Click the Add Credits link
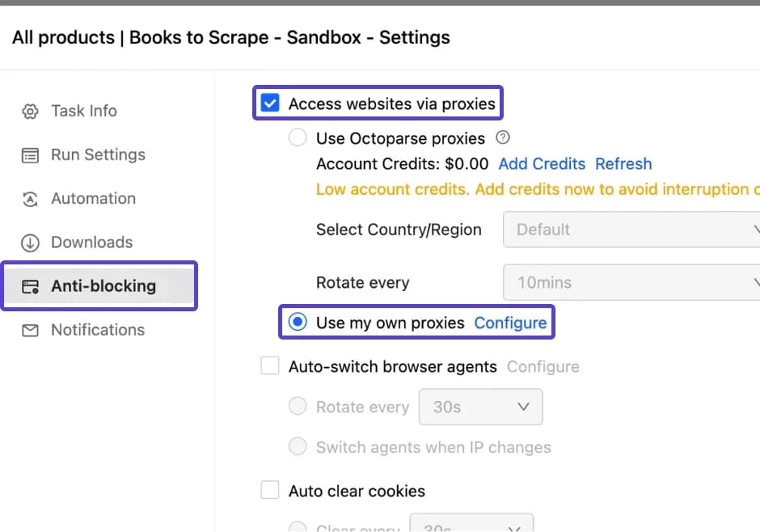The width and height of the screenshot is (760, 532). tap(542, 164)
